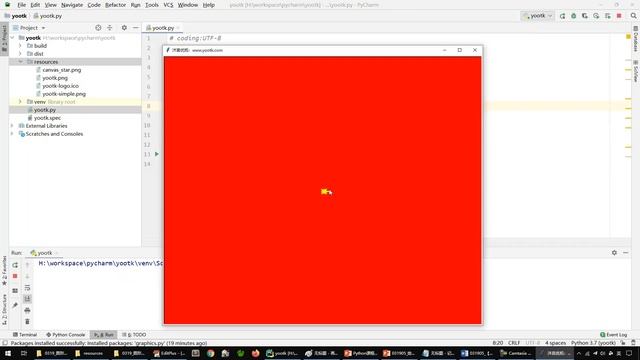Open Terminal tool window
Viewport: 640px width, 360px height.
tap(25, 335)
